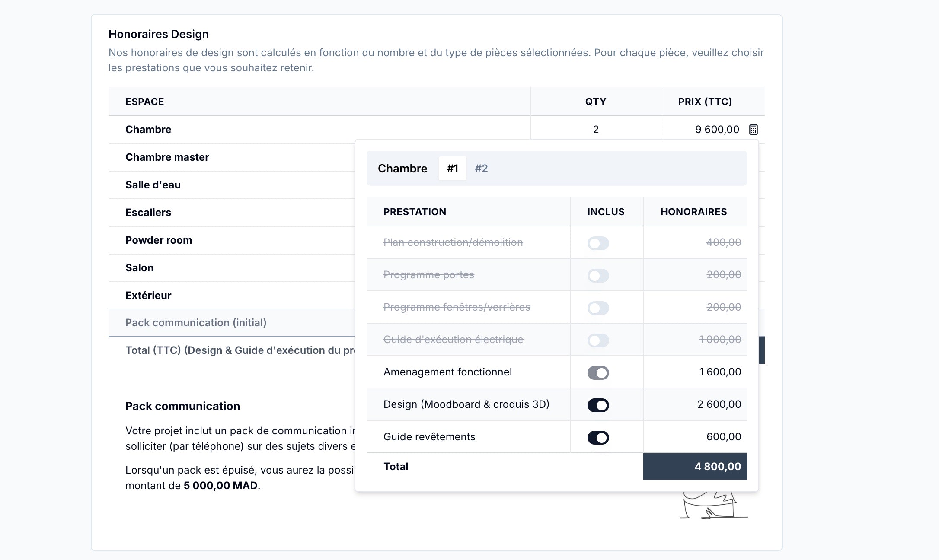Image resolution: width=939 pixels, height=560 pixels.
Task: Select Chambre tab #1
Action: coord(452,169)
